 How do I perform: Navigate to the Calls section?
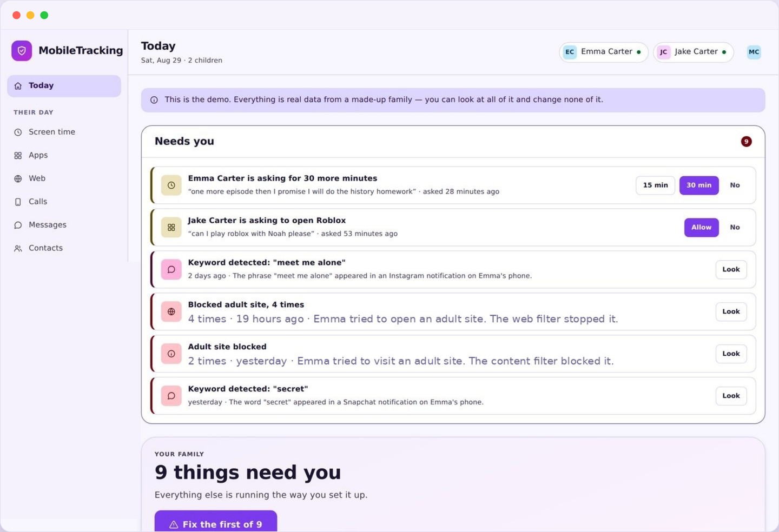click(x=64, y=202)
